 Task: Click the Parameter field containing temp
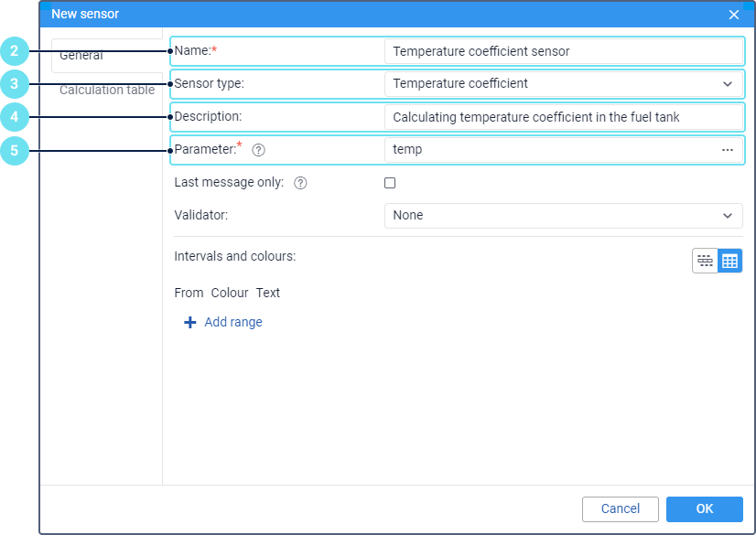click(x=564, y=150)
